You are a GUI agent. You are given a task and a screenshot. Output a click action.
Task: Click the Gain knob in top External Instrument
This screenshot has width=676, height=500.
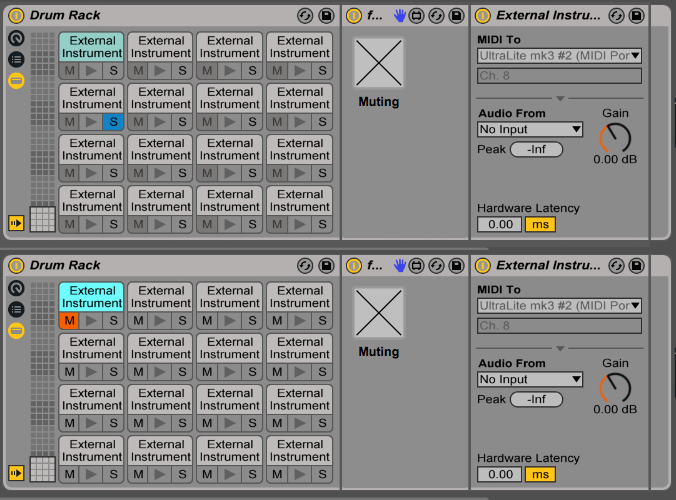[616, 138]
